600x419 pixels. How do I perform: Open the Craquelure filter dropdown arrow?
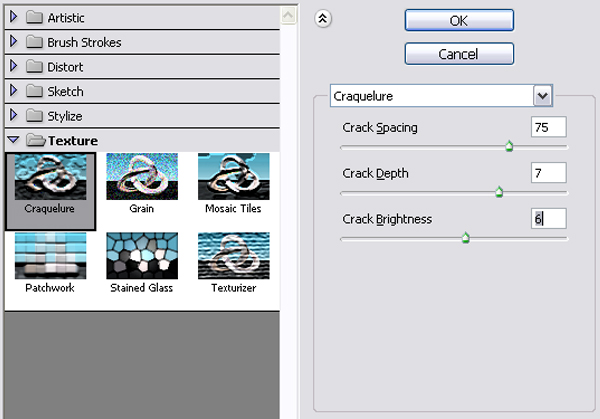(x=543, y=96)
